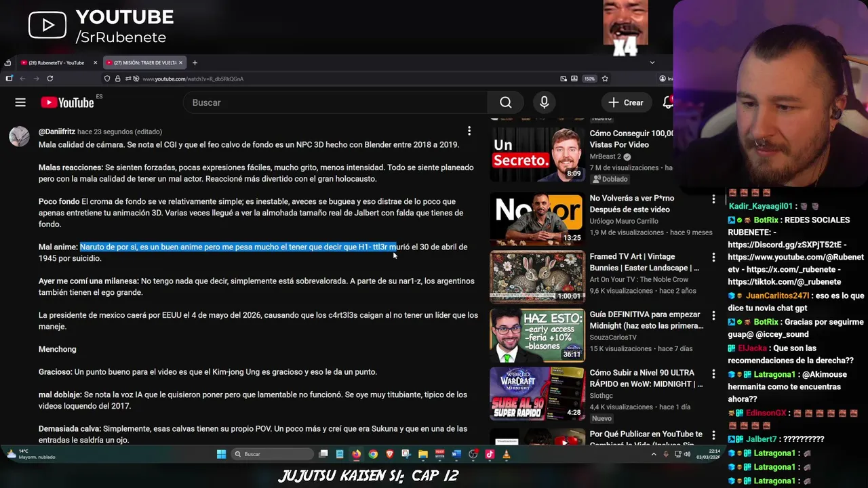Image resolution: width=868 pixels, height=488 pixels.
Task: Click the site padlock icon
Action: (x=117, y=79)
